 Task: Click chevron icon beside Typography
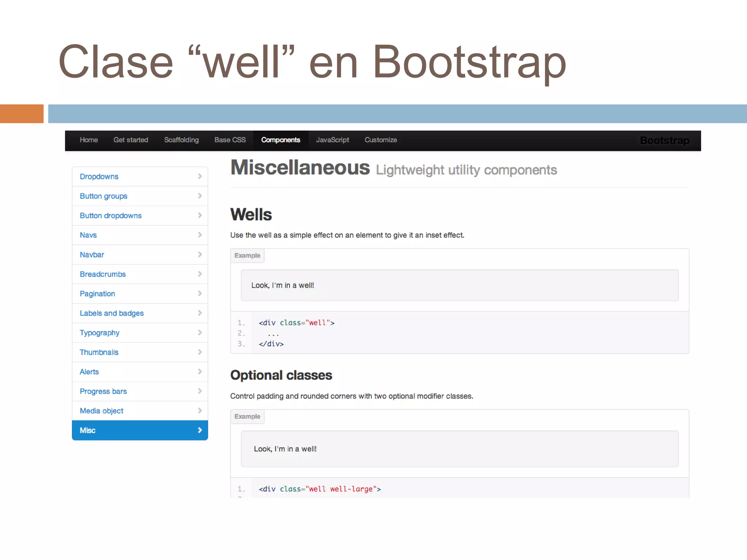tap(200, 332)
